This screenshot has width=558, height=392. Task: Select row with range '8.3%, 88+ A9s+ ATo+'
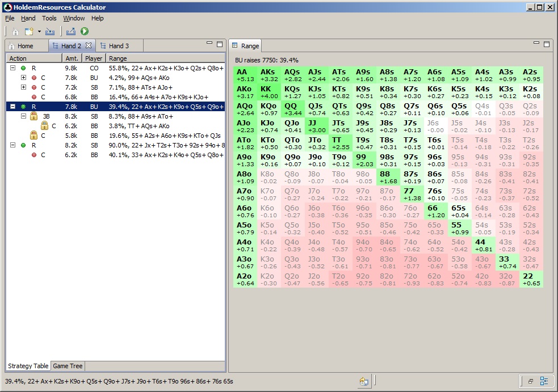[x=116, y=116]
